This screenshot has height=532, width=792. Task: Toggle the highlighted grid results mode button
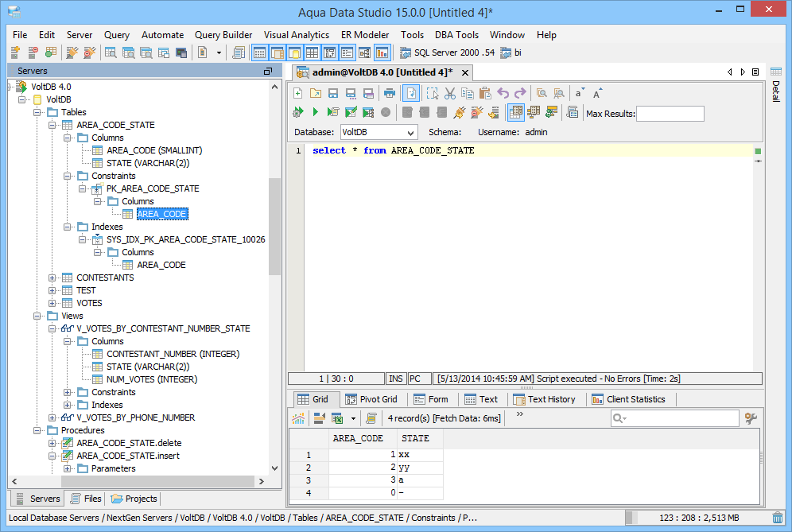(x=516, y=112)
